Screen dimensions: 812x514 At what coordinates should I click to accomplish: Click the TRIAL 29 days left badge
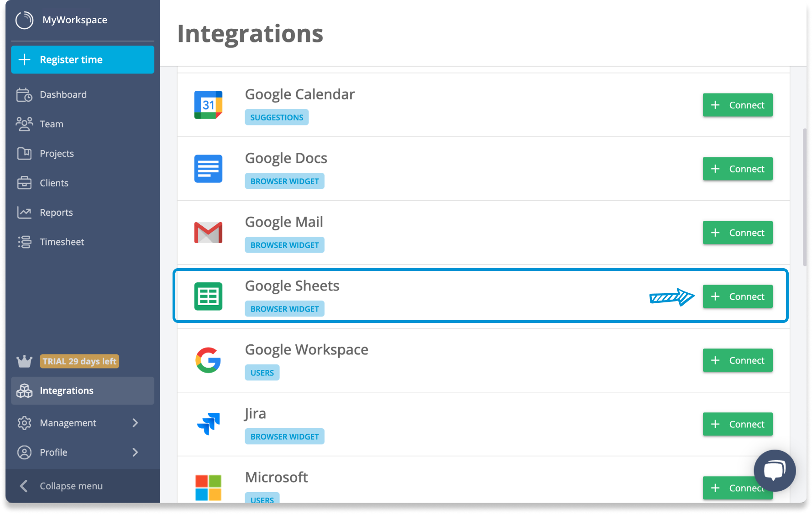point(79,361)
